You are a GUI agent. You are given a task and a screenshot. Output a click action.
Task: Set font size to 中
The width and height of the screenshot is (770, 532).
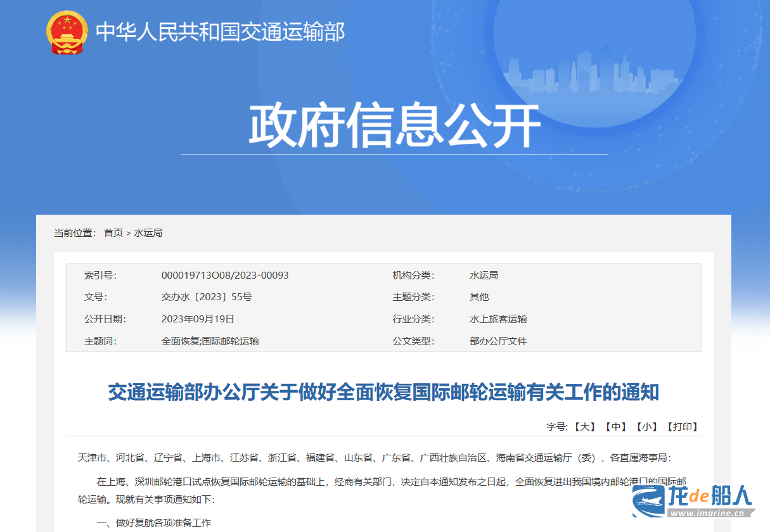615,427
